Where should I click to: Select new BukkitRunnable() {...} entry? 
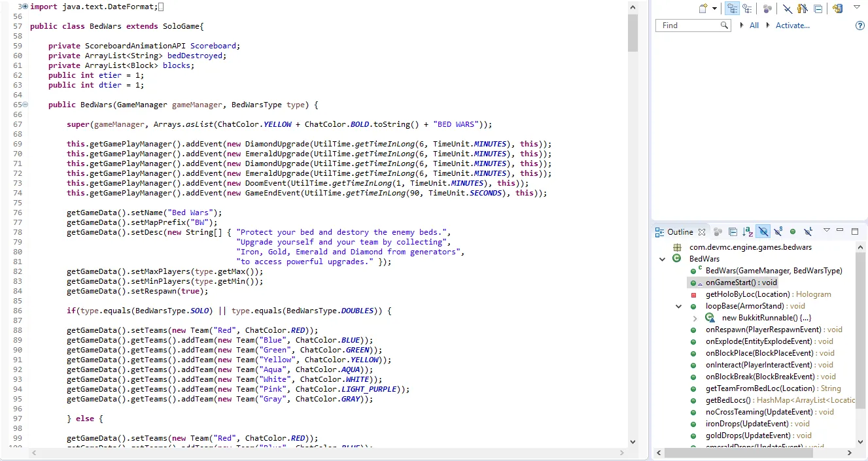tap(767, 318)
